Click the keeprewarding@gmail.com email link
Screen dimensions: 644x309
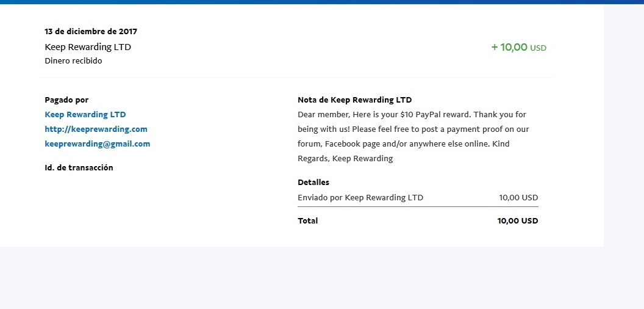(97, 144)
